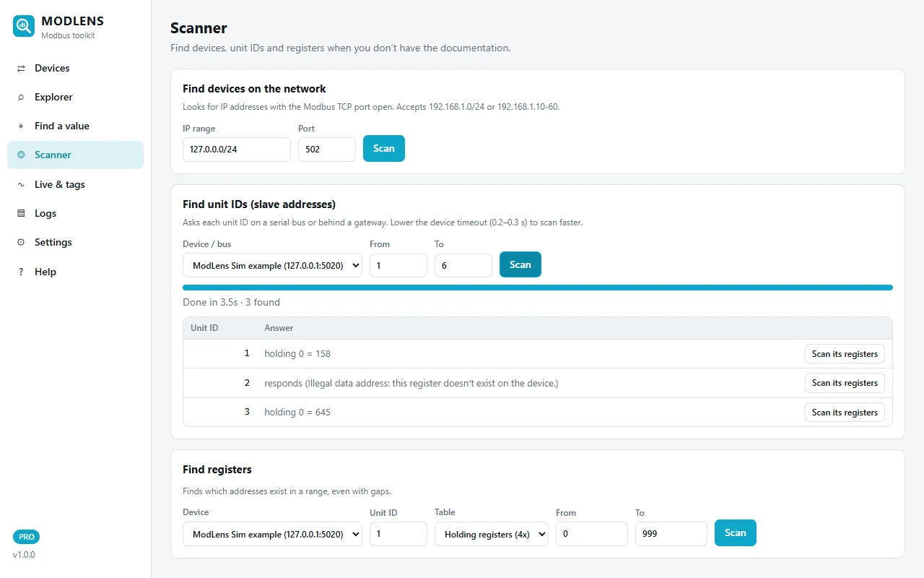
Task: Start the Find registers scan
Action: [736, 532]
